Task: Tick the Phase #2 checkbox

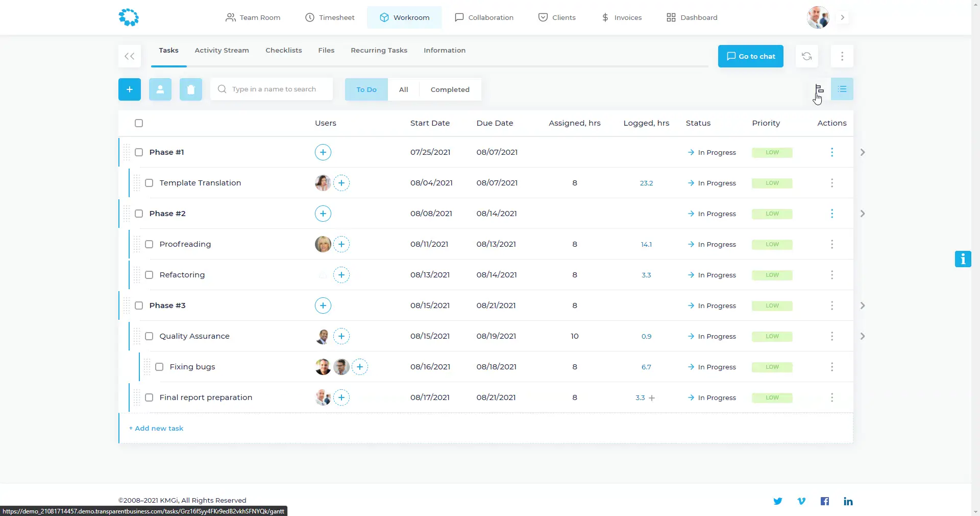Action: tap(139, 214)
